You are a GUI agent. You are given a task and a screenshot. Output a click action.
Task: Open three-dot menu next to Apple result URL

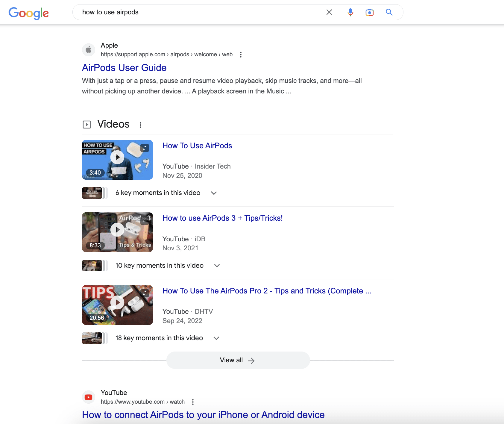click(x=241, y=54)
